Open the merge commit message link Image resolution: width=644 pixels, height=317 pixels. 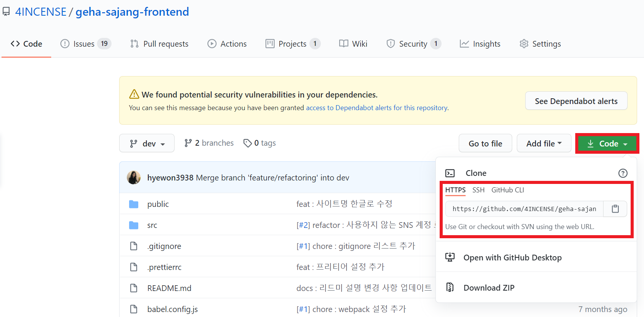tap(273, 177)
